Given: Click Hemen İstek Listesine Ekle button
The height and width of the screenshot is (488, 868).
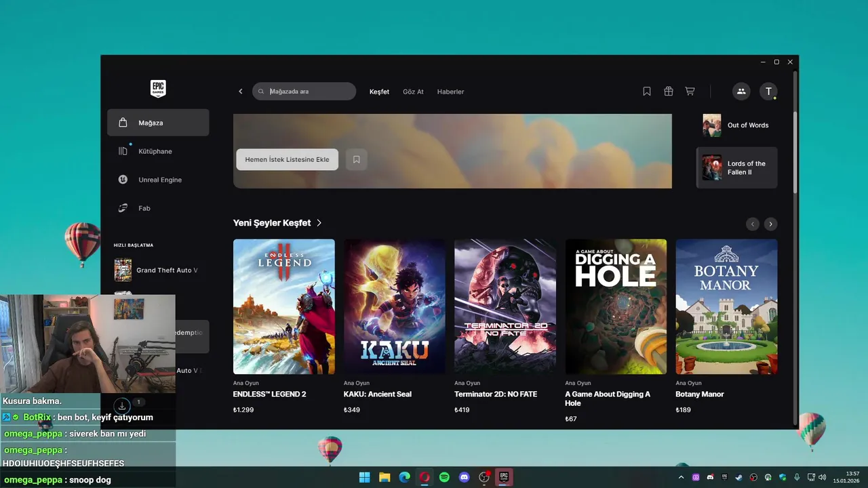Looking at the screenshot, I should 287,159.
